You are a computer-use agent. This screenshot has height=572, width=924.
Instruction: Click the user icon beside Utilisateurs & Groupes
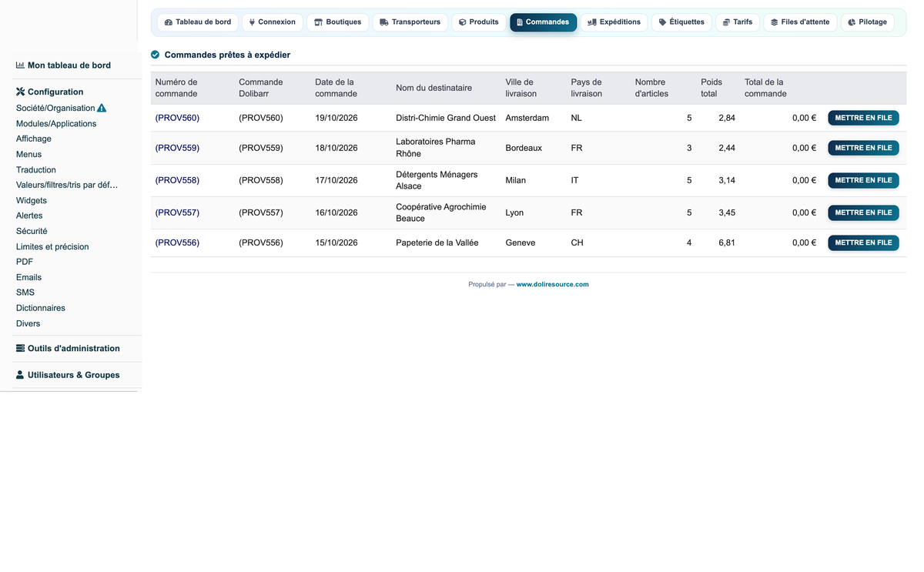pos(21,375)
